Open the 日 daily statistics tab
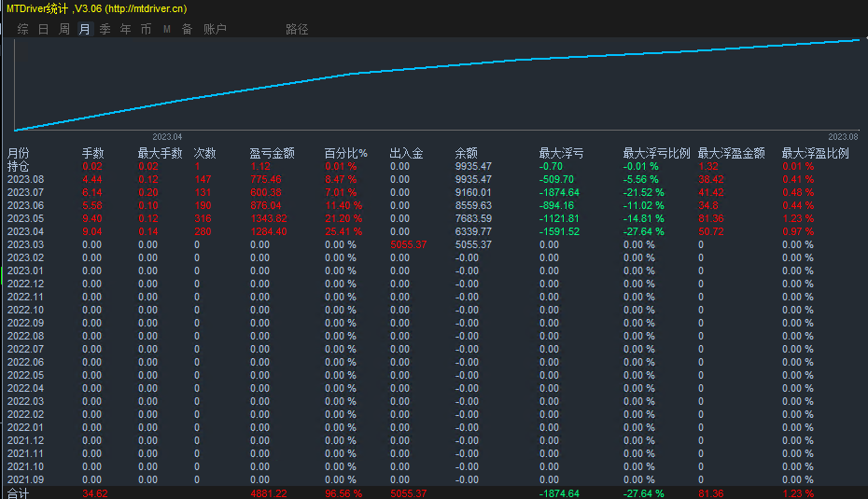Image resolution: width=868 pixels, height=499 pixels. pyautogui.click(x=44, y=29)
